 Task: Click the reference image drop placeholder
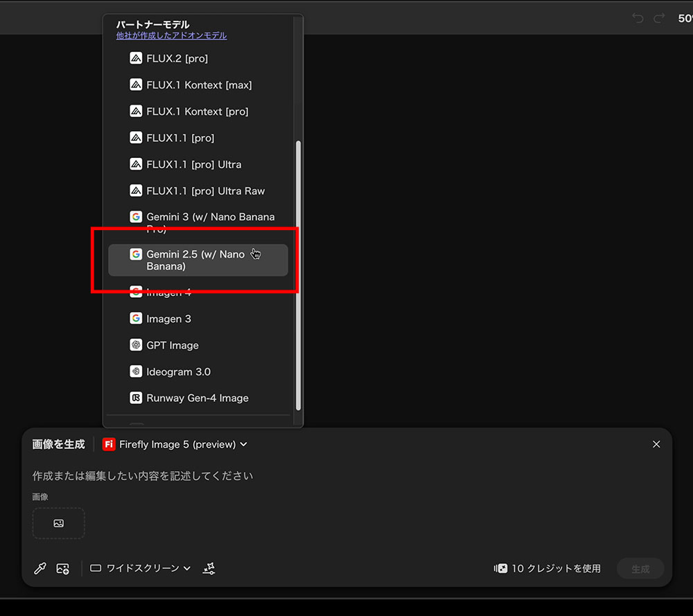(58, 523)
